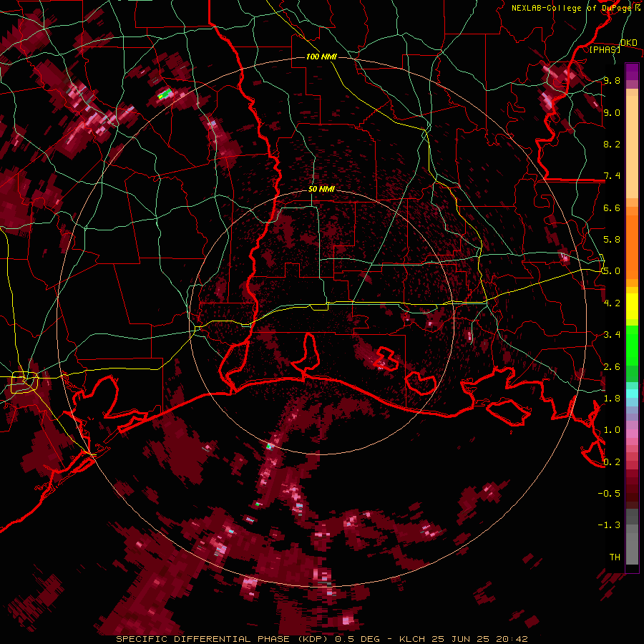Click the 5.0 value on the color scale
The image size is (644, 644).
pyautogui.click(x=612, y=271)
